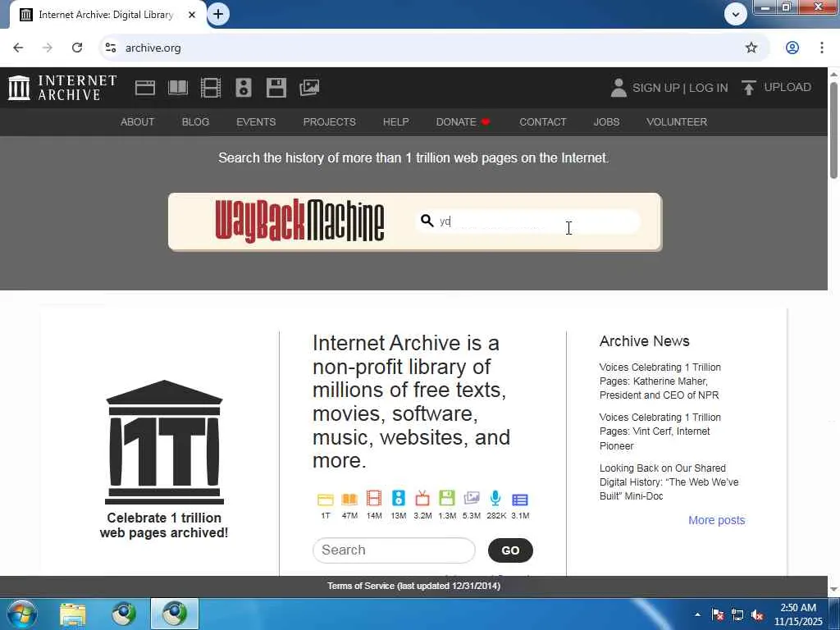The width and height of the screenshot is (840, 630).
Task: Open the ABOUT menu item
Action: pos(137,121)
